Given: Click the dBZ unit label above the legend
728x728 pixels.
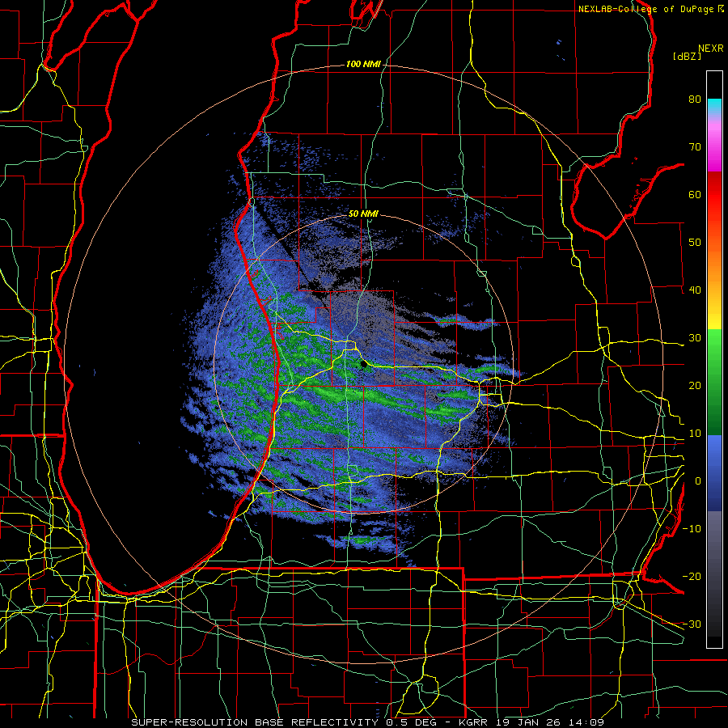Looking at the screenshot, I should pos(687,57).
